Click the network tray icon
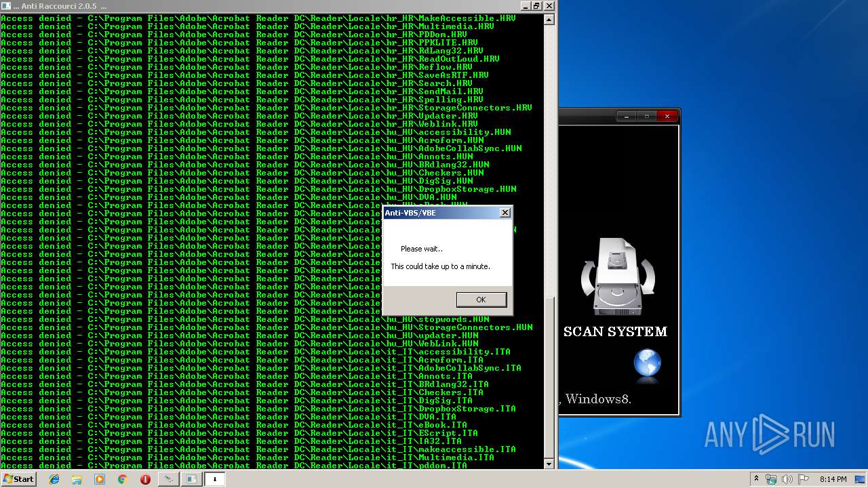 pos(771,479)
